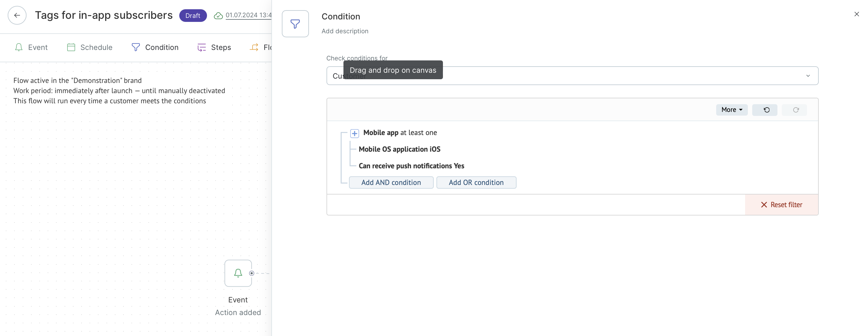This screenshot has height=336, width=868.
Task: Click the Event bell icon on canvas
Action: pyautogui.click(x=238, y=273)
